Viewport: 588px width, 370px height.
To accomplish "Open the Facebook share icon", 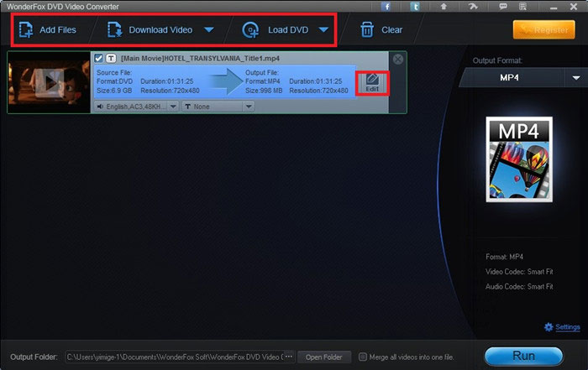I will [x=386, y=7].
